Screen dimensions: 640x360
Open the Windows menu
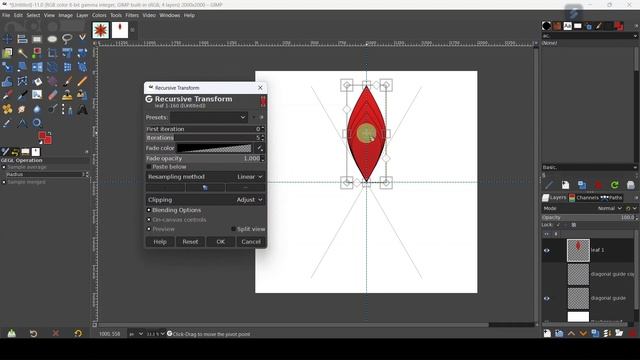pos(170,15)
